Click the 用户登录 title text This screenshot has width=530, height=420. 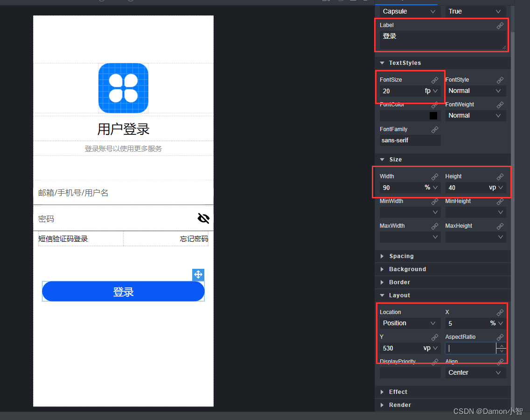[123, 129]
